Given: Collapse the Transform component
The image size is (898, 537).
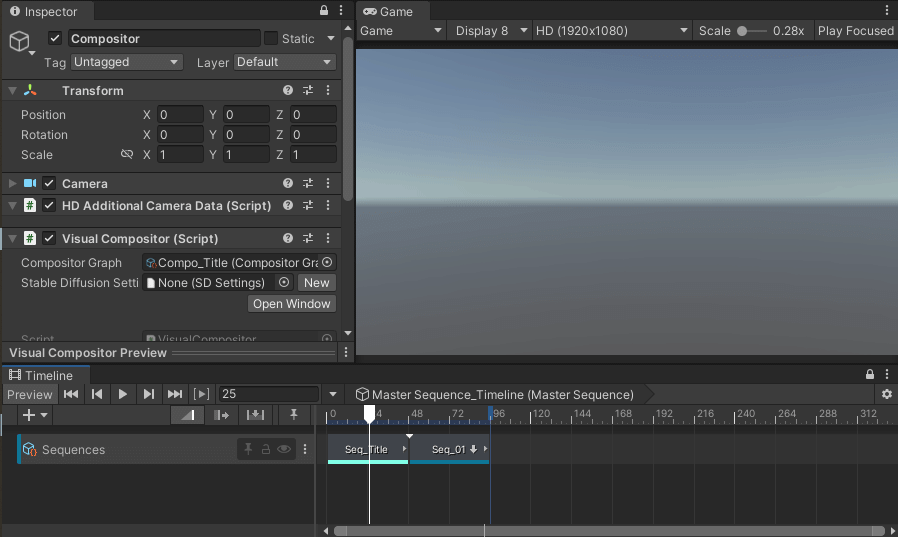Looking at the screenshot, I should [x=12, y=90].
